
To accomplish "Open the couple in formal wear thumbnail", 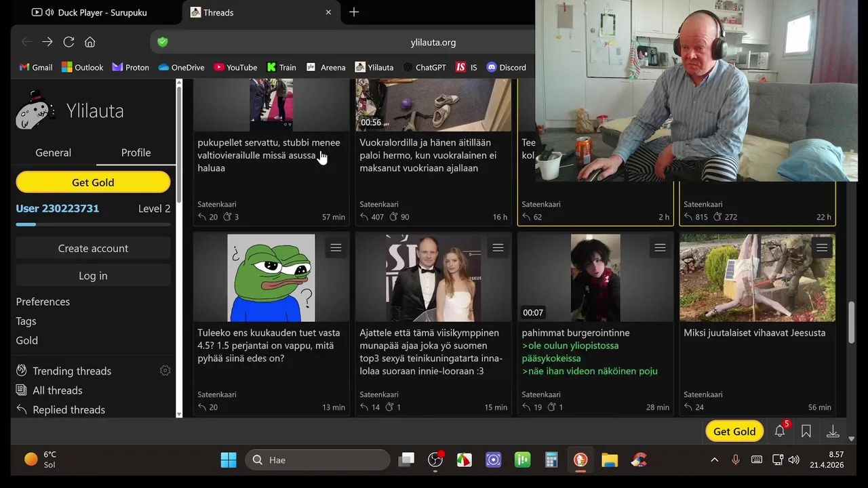I will pos(433,278).
